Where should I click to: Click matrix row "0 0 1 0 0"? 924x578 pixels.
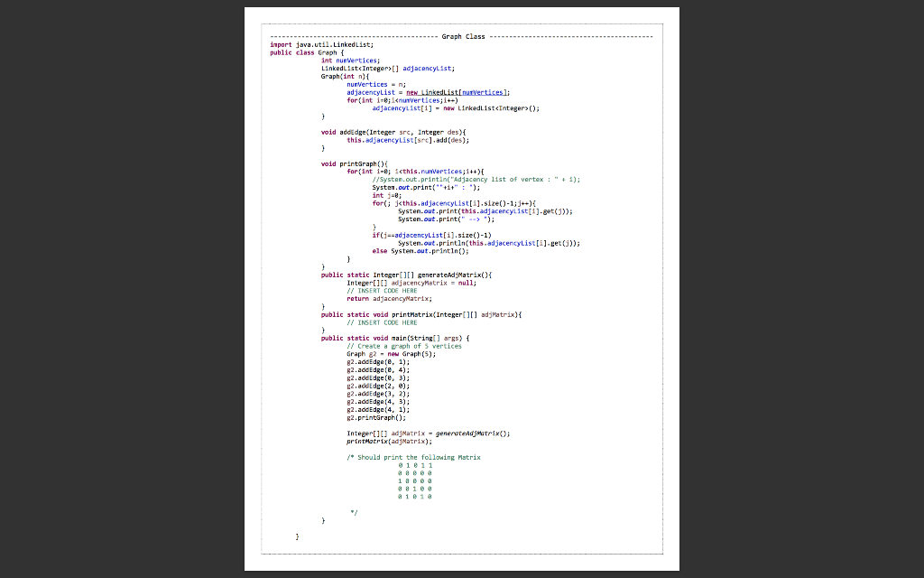(415, 489)
